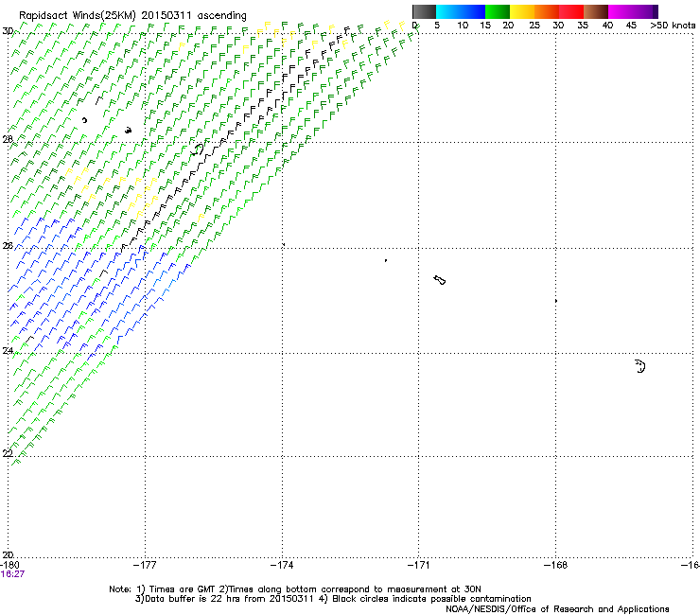Click the '24' latitude axis label
700x615 pixels.
8,351
